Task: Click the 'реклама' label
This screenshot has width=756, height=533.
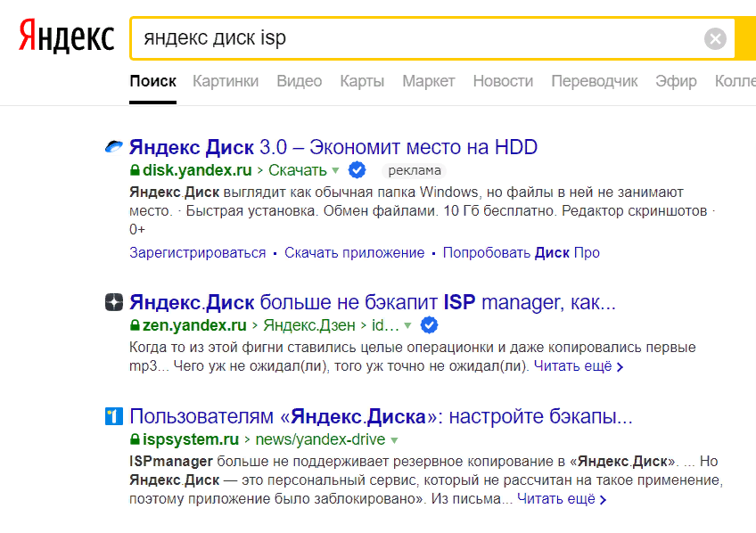Action: [415, 170]
